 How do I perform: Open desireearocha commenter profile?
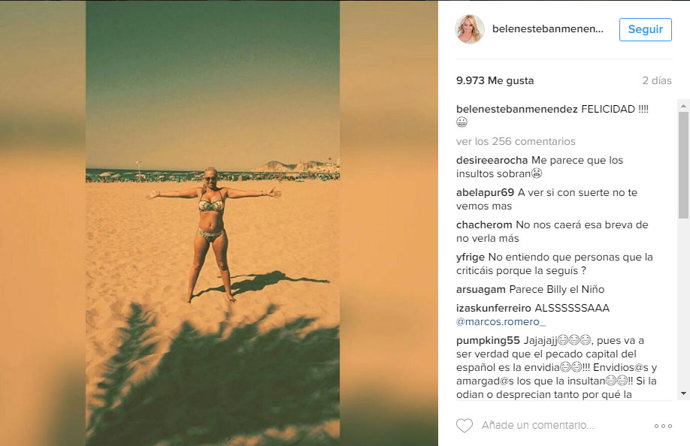[492, 160]
